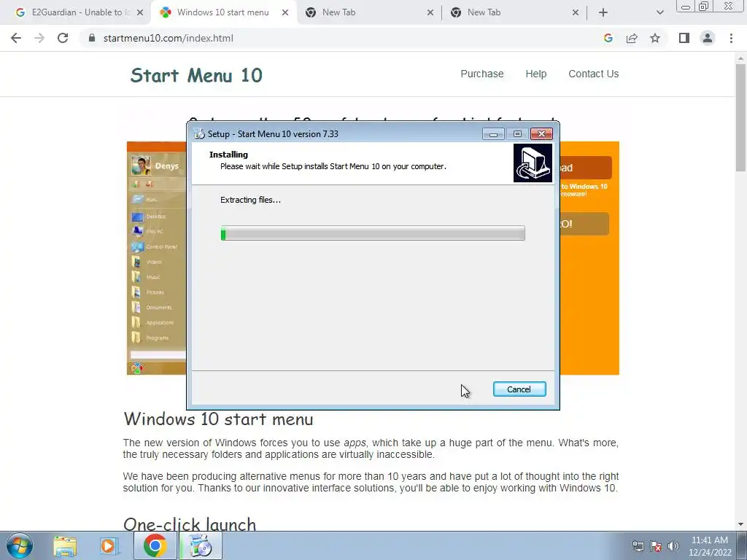Click the Start Menu 10 site logo

pos(196,75)
